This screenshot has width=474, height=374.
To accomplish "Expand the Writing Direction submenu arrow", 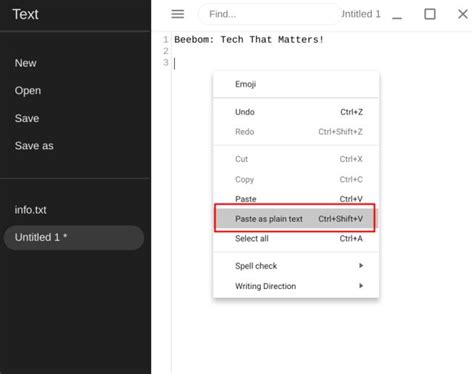I will click(361, 286).
